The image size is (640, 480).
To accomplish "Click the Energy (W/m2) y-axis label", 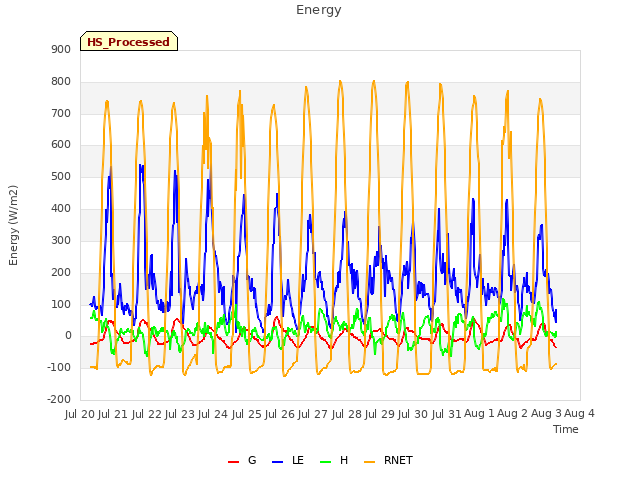I will point(13,225).
